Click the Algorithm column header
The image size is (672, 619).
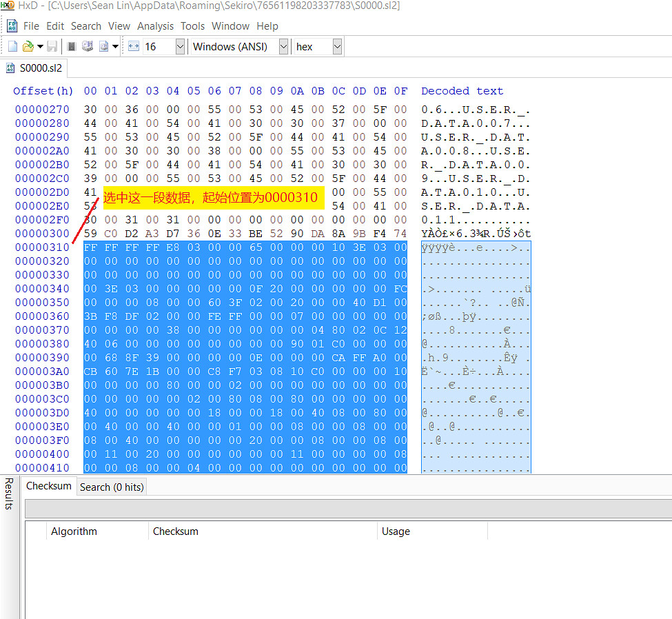[74, 531]
